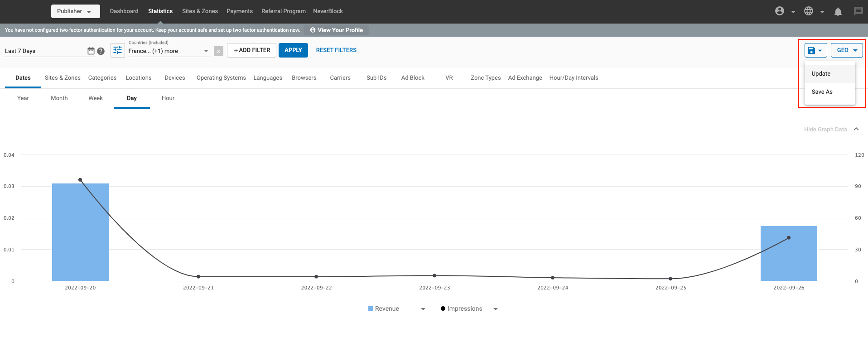
Task: Remove the Countries filter with X
Action: (218, 51)
